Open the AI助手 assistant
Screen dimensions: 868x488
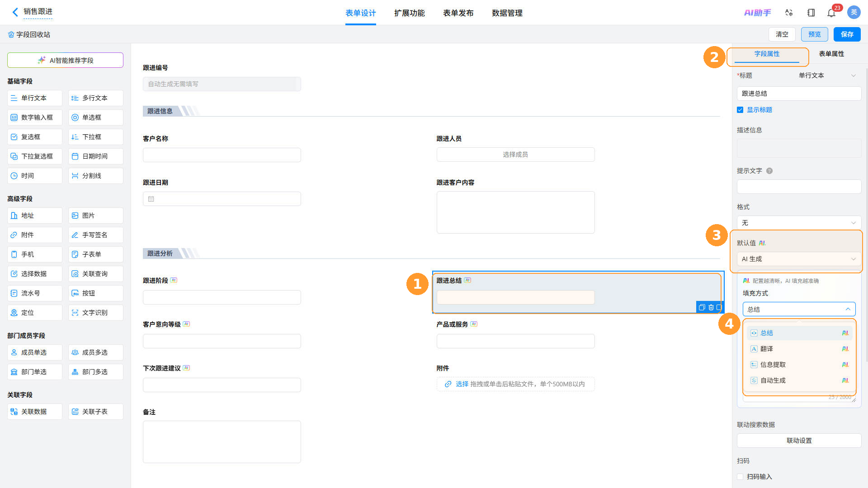(x=758, y=13)
